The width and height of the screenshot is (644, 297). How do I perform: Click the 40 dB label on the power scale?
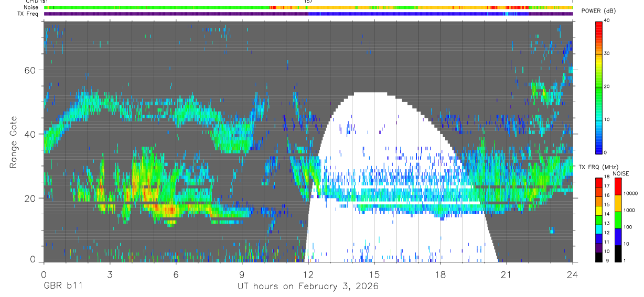(x=608, y=21)
